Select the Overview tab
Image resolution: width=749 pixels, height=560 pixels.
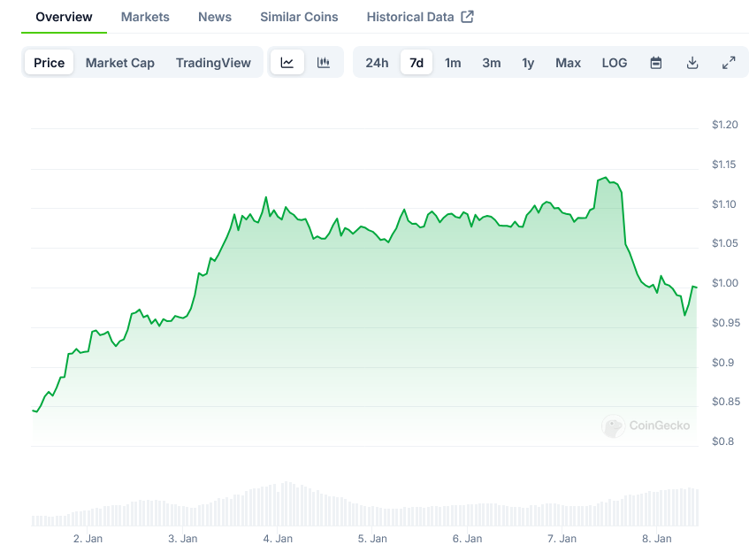click(64, 17)
